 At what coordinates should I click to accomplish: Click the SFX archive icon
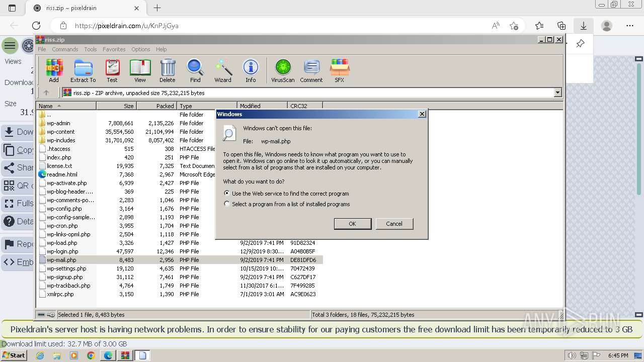click(x=340, y=70)
